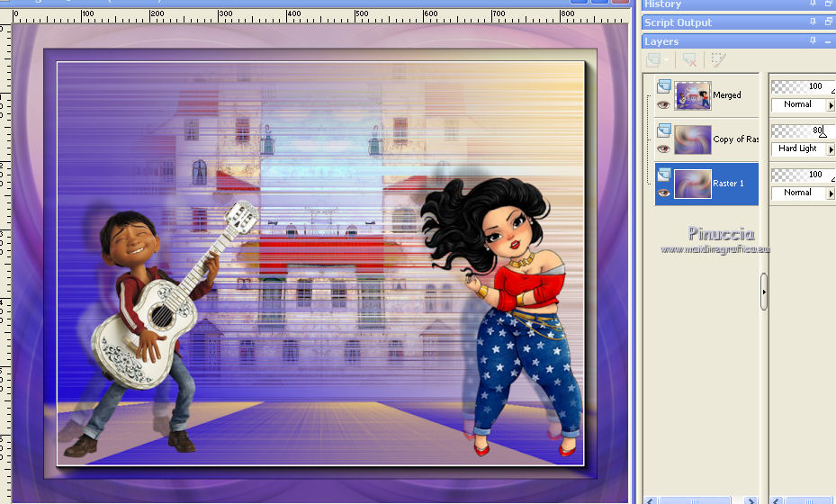The width and height of the screenshot is (836, 504).
Task: Hide the Raster 1 layer
Action: tap(663, 193)
